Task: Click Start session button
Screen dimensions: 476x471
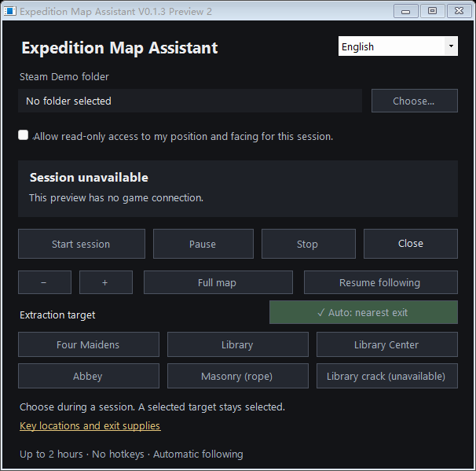Action: click(82, 244)
